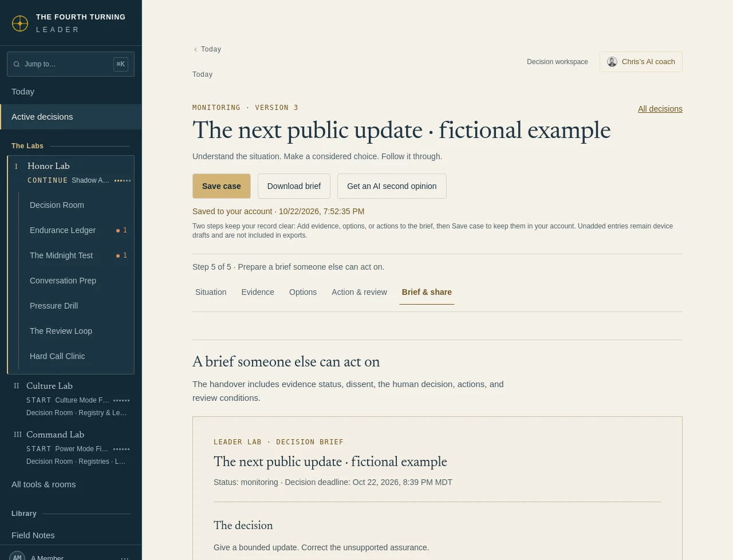Switch to the Options tab

(303, 292)
